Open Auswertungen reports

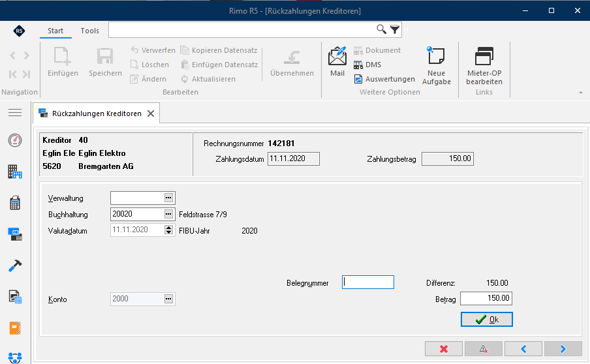[x=384, y=79]
